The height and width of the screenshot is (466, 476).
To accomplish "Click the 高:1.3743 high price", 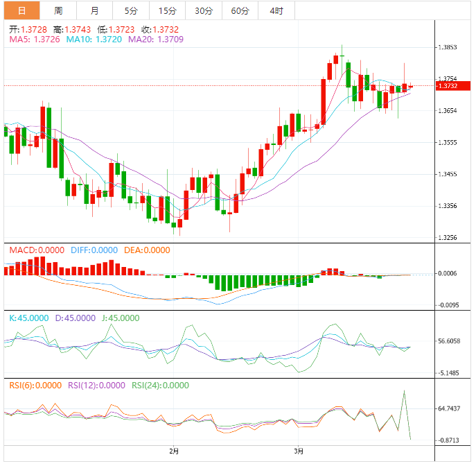I will pyautogui.click(x=72, y=29).
